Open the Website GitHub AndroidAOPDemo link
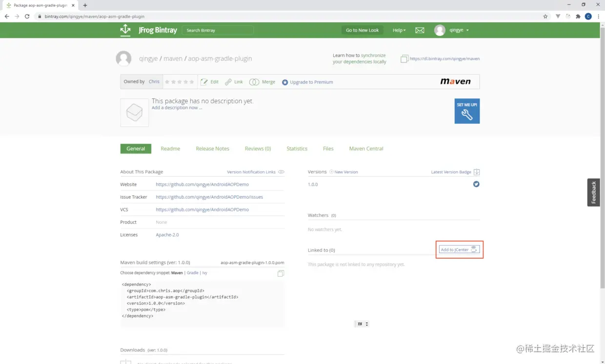The width and height of the screenshot is (605, 364). pos(202,185)
